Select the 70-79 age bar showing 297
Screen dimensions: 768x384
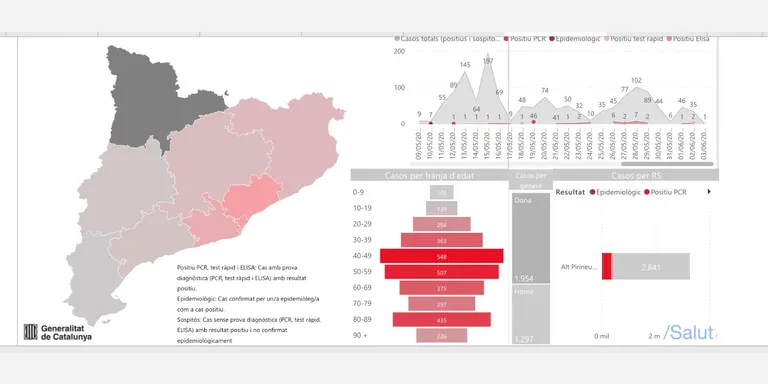442,304
